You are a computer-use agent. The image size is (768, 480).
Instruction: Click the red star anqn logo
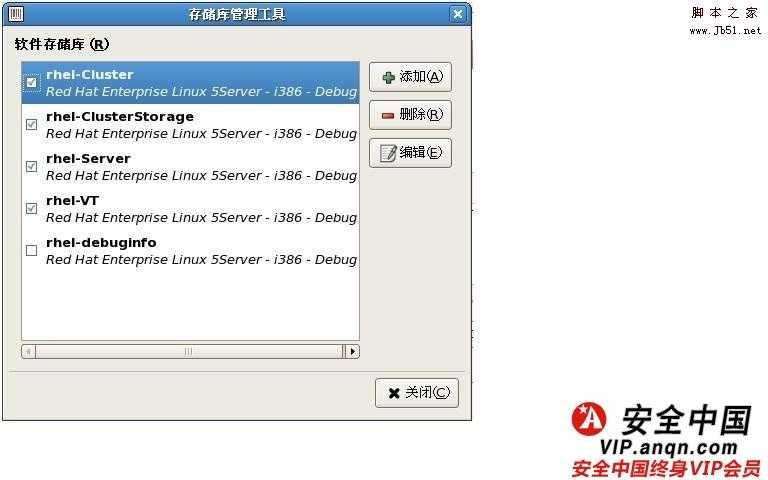[589, 419]
